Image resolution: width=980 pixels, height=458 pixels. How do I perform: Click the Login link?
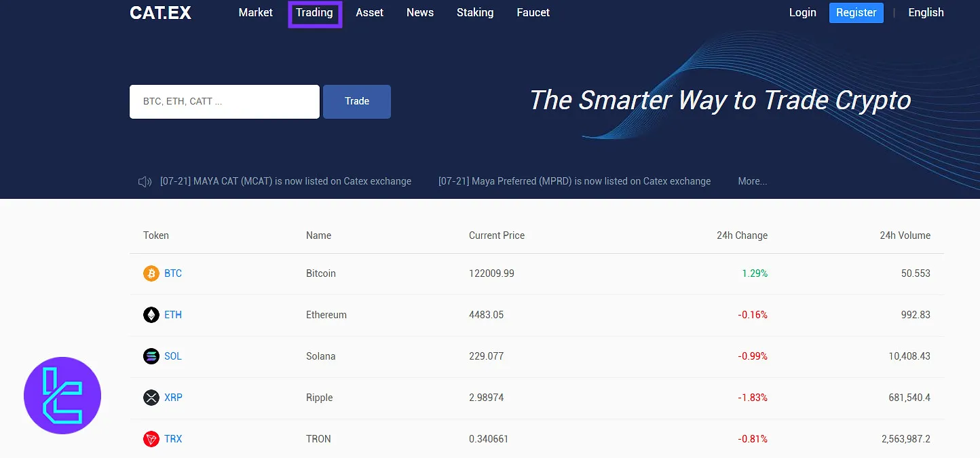coord(802,12)
